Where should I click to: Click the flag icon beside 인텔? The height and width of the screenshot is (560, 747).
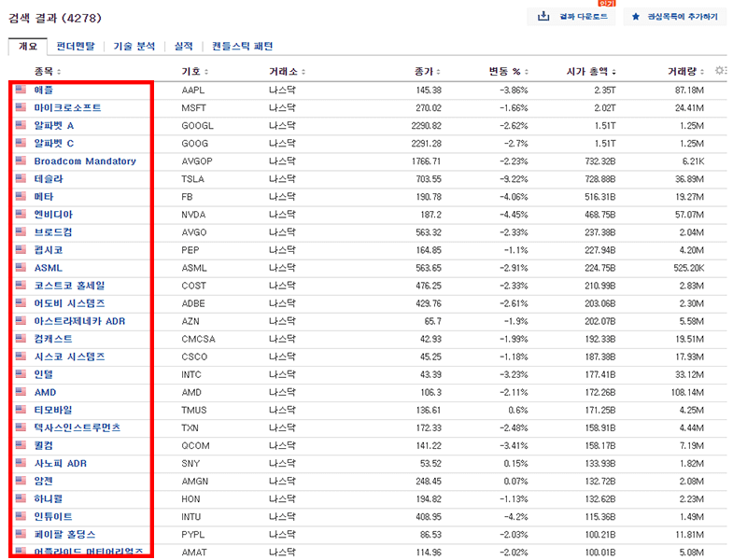coord(21,374)
